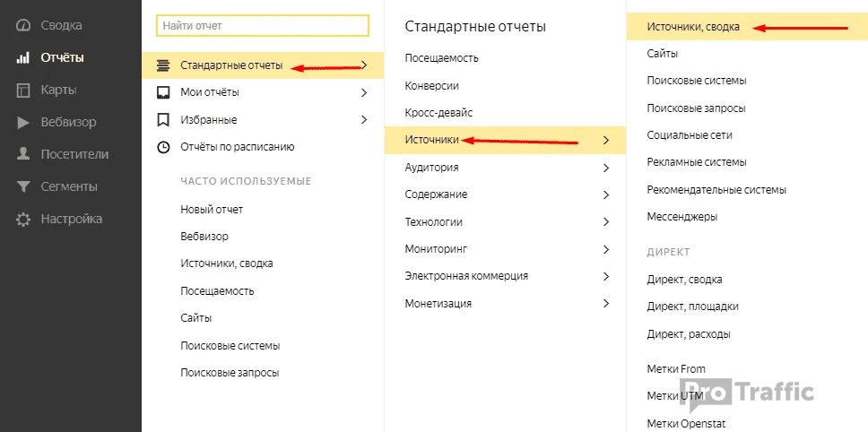Open Посещаемость in frequently used list
Viewport: 868px width, 432px height.
[217, 291]
